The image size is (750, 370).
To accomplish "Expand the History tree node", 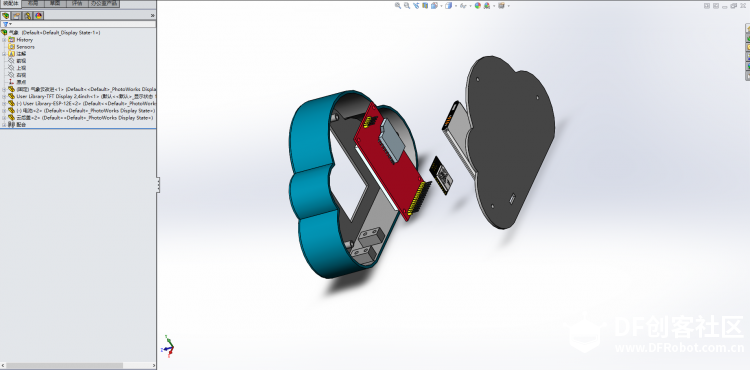I will click(x=4, y=40).
